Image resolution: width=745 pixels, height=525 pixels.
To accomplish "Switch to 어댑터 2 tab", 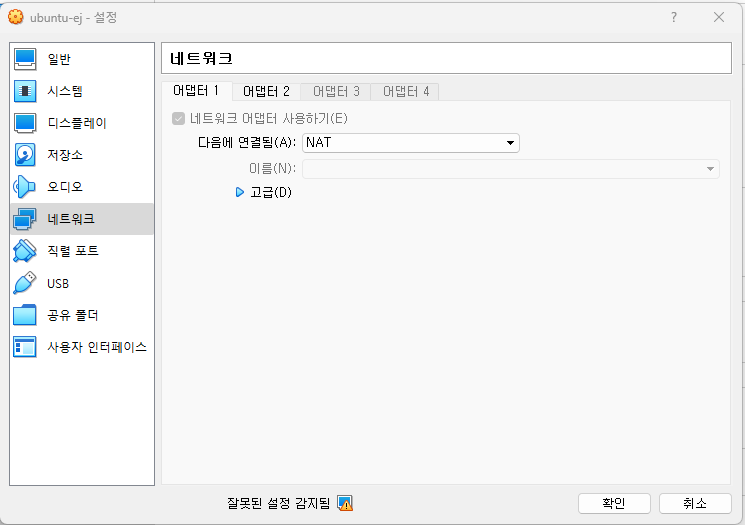I will [x=266, y=91].
